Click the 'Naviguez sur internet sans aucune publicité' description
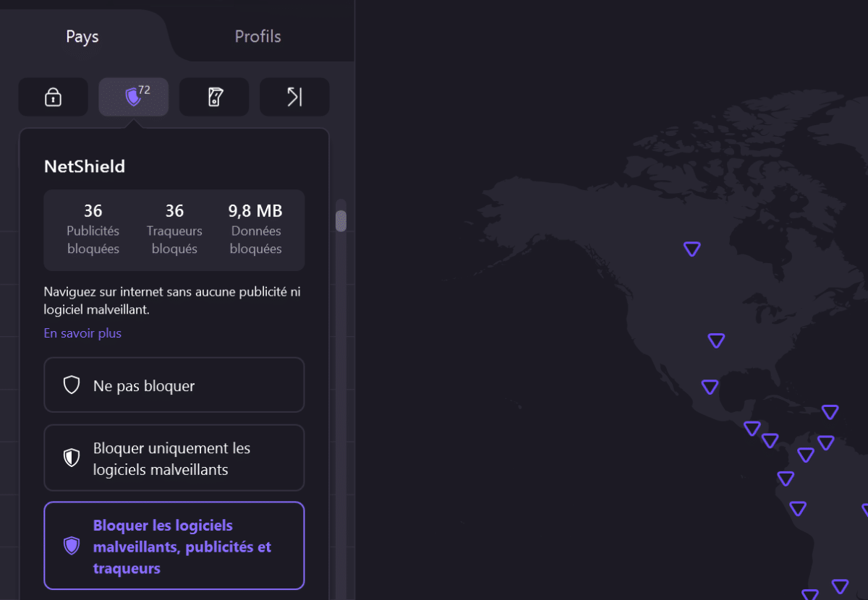The image size is (868, 600). [x=172, y=300]
